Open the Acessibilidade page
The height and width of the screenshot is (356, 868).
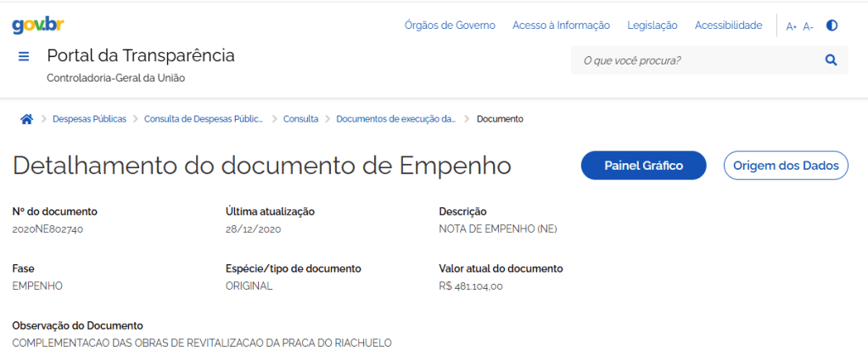pos(728,25)
